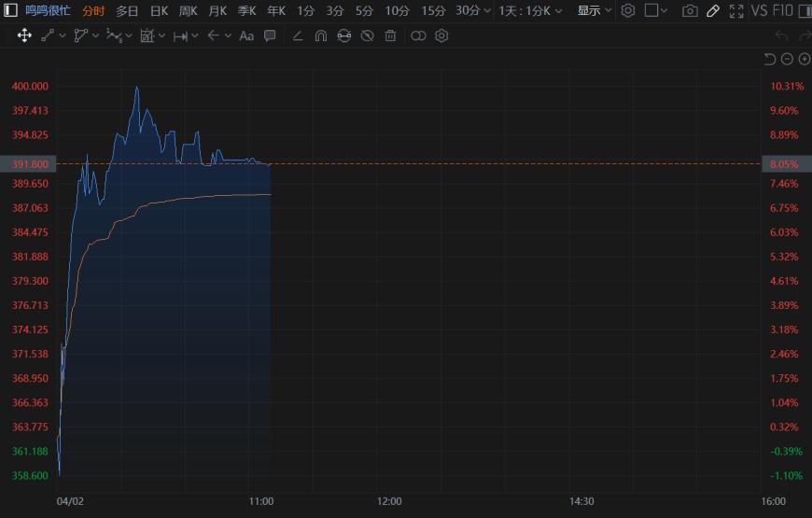The height and width of the screenshot is (518, 812).
Task: Click the zoom out minus icon
Action: pos(787,60)
